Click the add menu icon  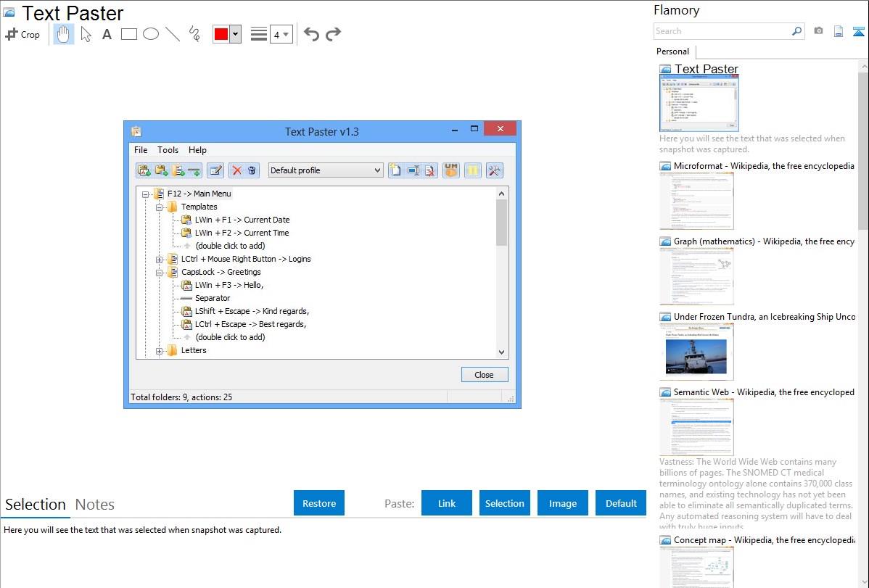pos(178,170)
